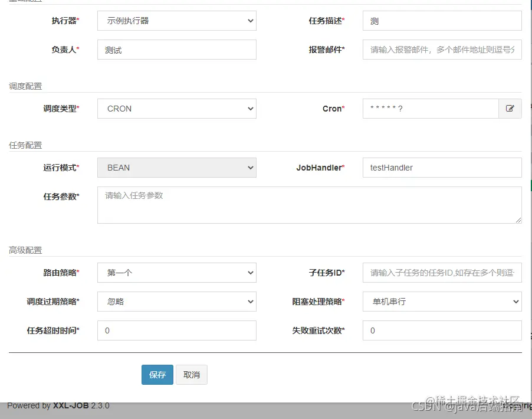Open the 路由策略 routing strategy dropdown

(x=176, y=273)
